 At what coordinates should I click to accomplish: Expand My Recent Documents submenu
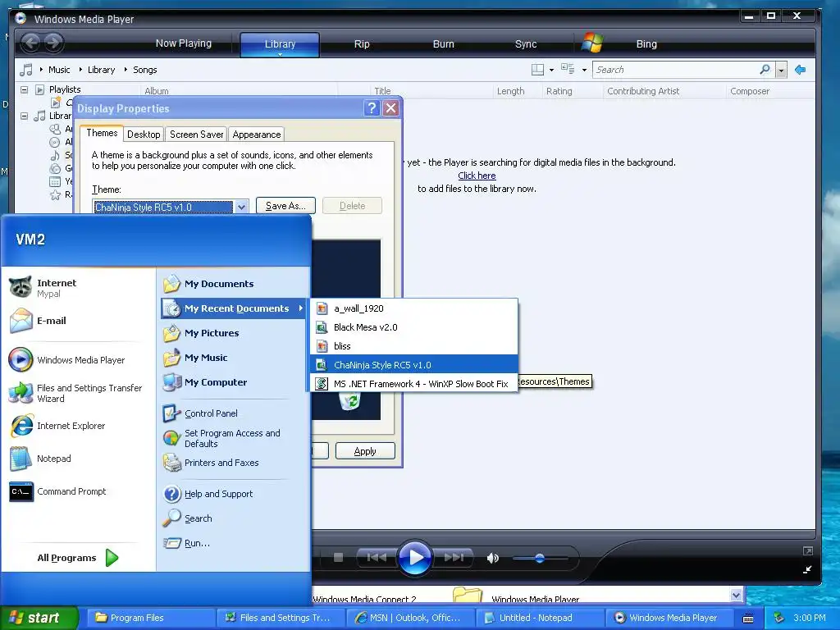(233, 308)
